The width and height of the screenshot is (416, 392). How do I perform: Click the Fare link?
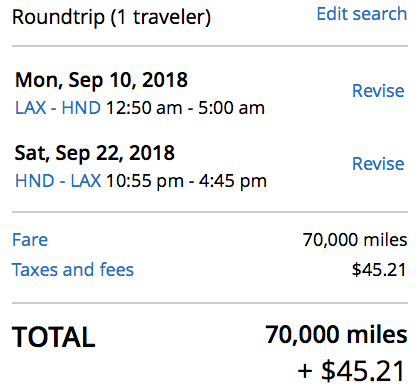[x=30, y=240]
